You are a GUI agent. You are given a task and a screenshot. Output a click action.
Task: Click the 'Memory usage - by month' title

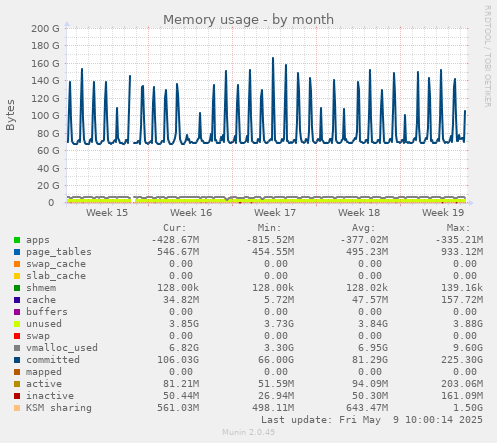click(248, 20)
